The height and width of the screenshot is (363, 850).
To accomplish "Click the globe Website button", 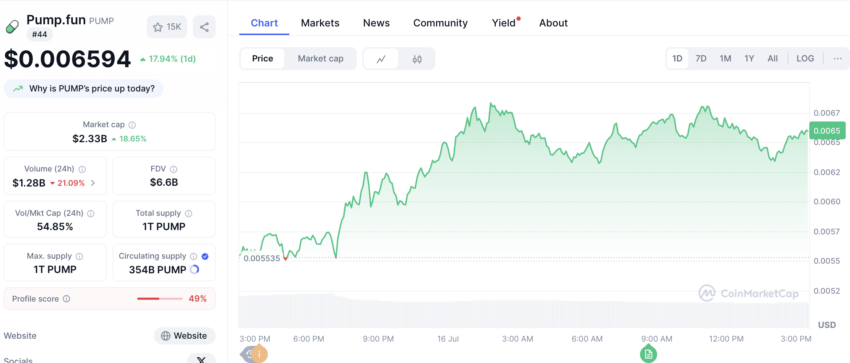I will (185, 336).
